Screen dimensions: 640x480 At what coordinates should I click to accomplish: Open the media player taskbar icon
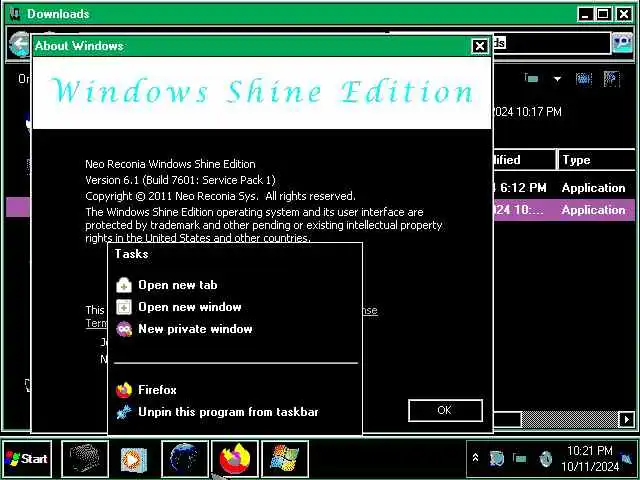pos(134,459)
